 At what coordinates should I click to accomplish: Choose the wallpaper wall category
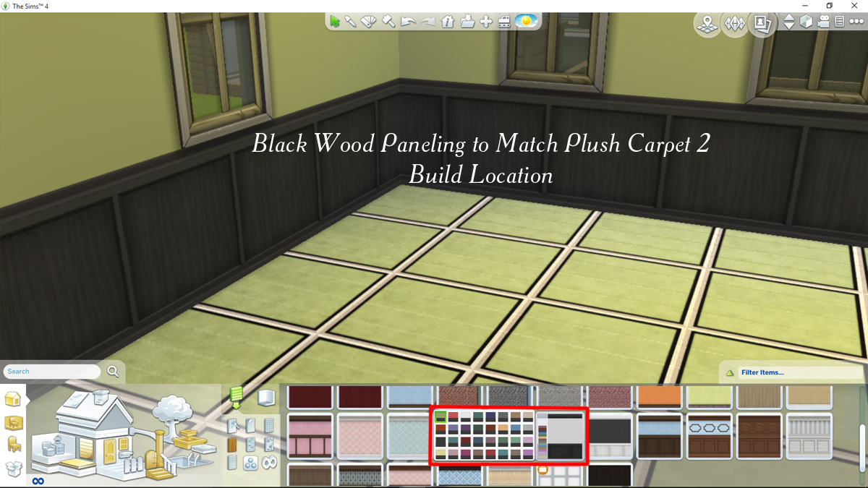click(x=251, y=426)
